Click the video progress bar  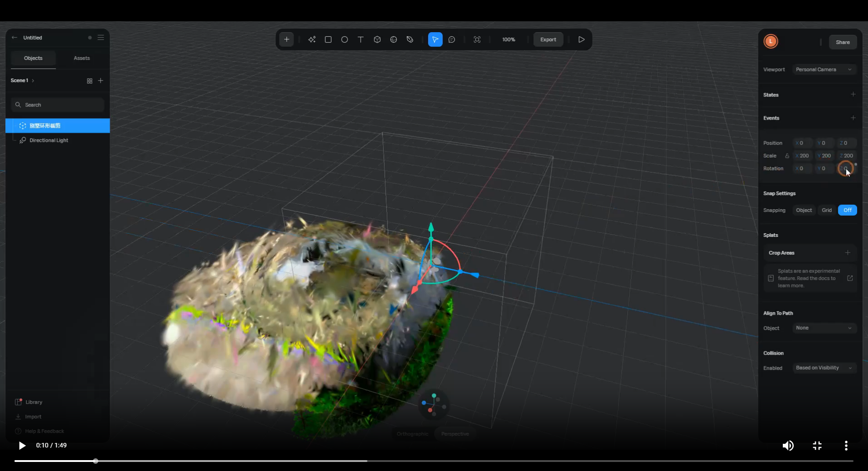pos(433,461)
